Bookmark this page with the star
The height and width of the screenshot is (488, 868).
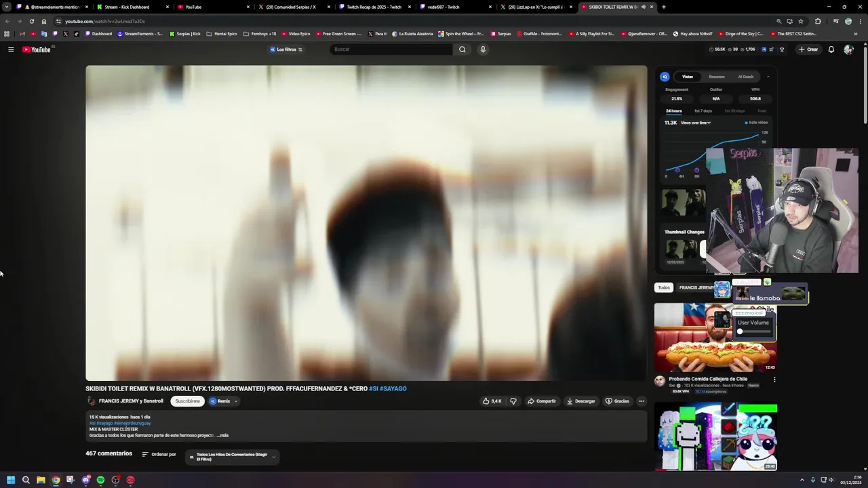801,21
